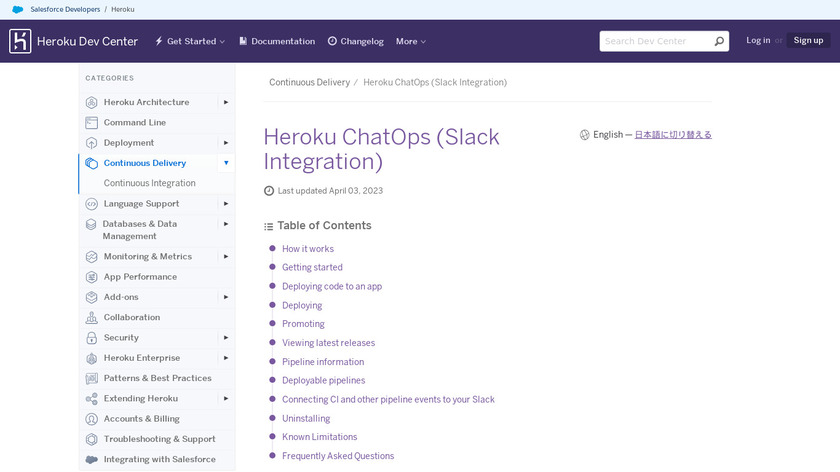Expand the Deployment category arrow
Viewport: 840px width, 472px height.
pos(226,143)
